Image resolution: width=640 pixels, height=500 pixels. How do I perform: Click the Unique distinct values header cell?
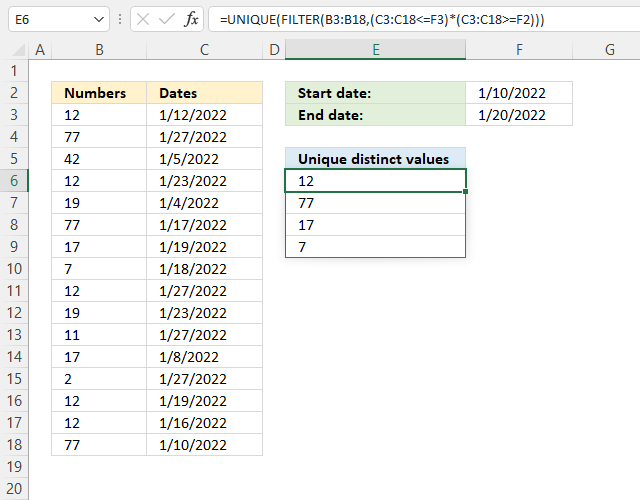pyautogui.click(x=376, y=159)
